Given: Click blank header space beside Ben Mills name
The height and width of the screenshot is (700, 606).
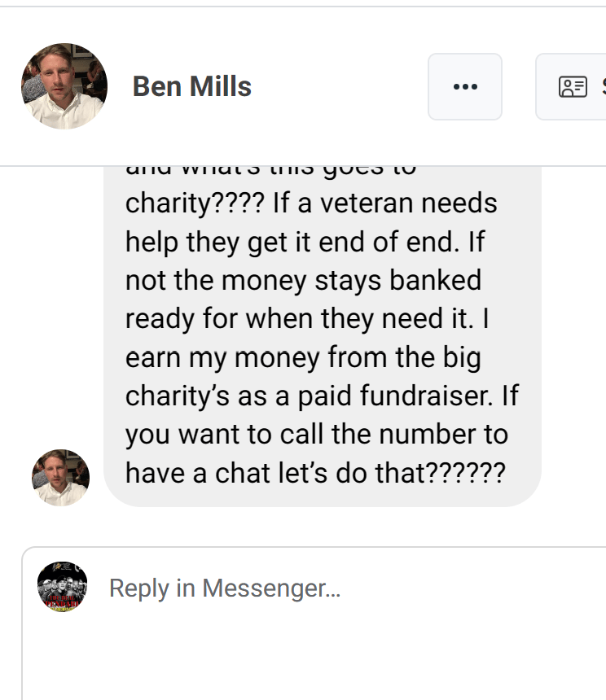Looking at the screenshot, I should click(340, 86).
